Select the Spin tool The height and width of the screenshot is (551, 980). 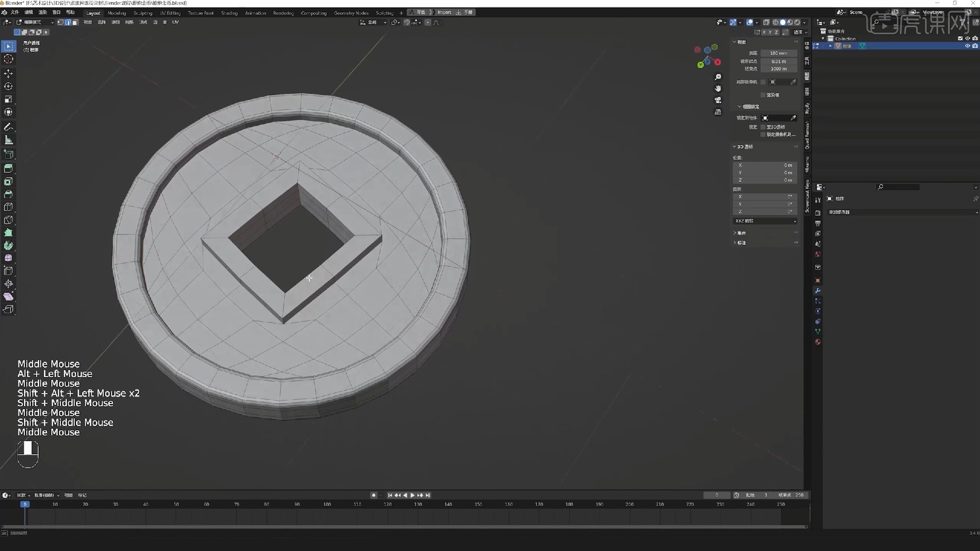click(8, 245)
